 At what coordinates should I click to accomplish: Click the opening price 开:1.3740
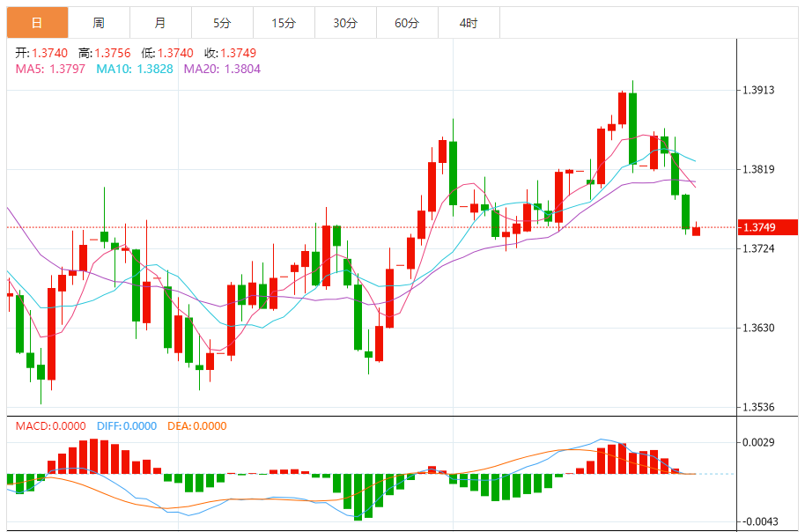[x=41, y=53]
